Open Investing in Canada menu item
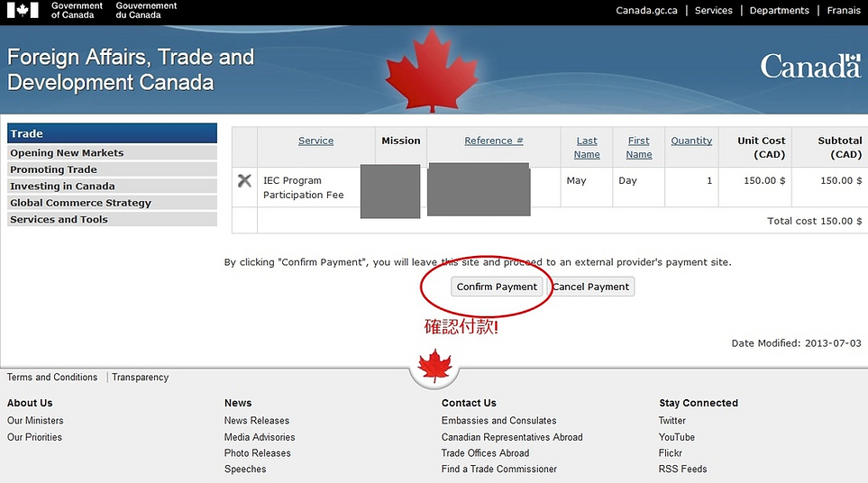This screenshot has height=483, width=868. 112,186
